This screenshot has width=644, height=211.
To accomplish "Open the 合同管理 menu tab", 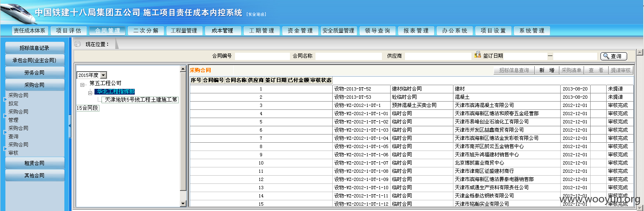I will click(108, 30).
